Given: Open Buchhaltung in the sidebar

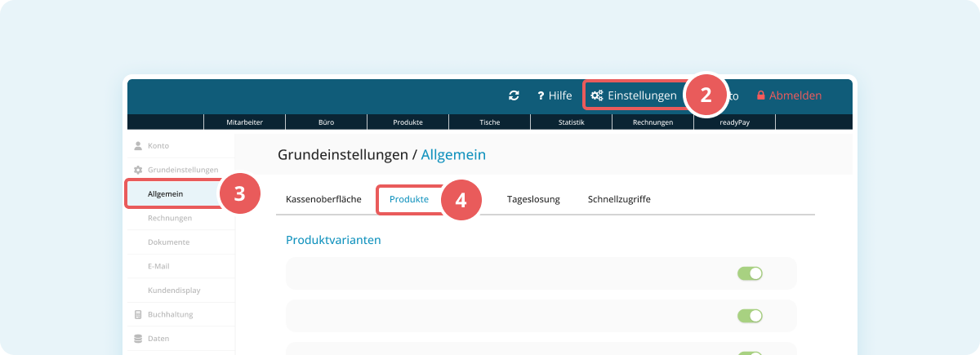Looking at the screenshot, I should [x=171, y=314].
